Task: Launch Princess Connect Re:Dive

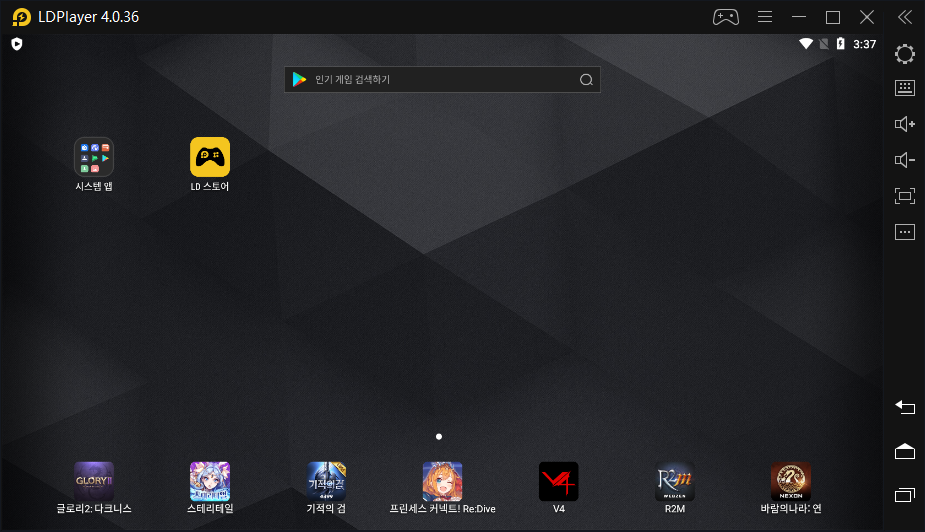Action: (442, 481)
